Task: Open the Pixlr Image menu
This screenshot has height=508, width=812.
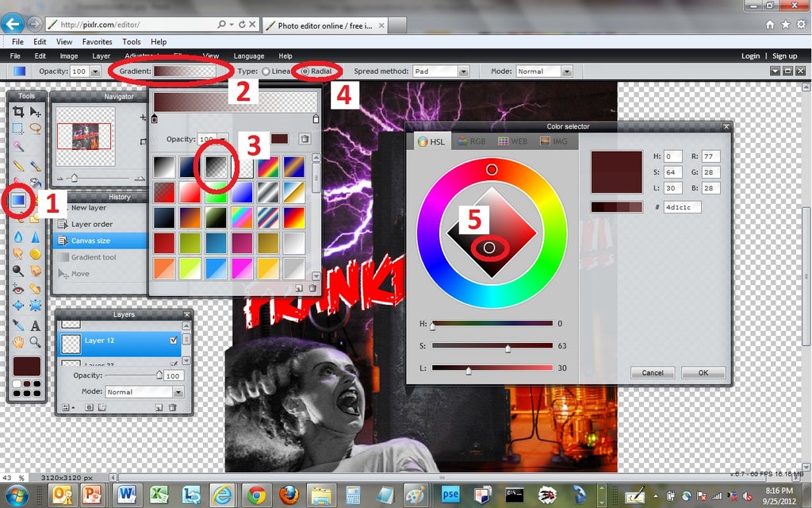Action: point(69,56)
